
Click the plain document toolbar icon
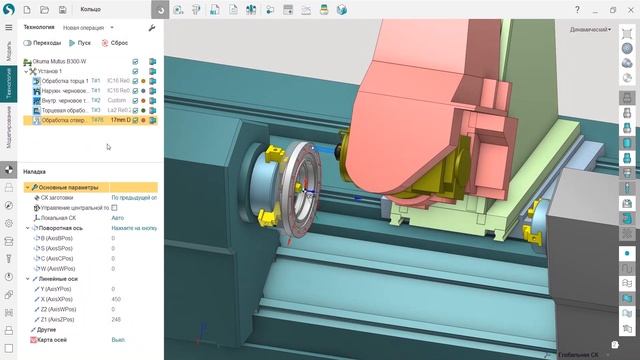click(x=233, y=10)
